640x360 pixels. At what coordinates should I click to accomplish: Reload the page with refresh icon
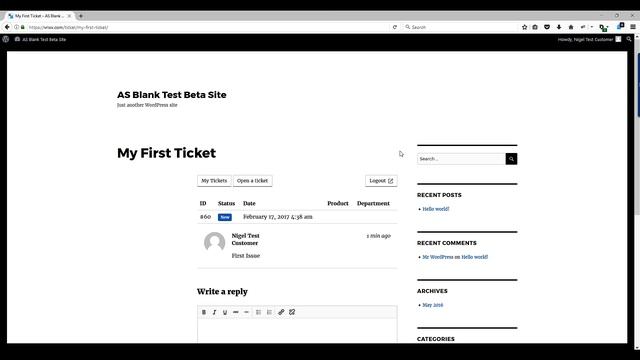(395, 27)
